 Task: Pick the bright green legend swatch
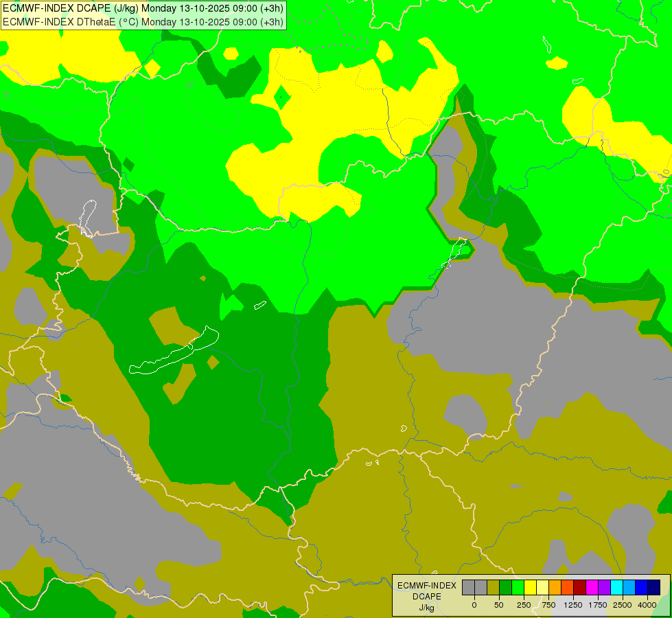coord(518,587)
